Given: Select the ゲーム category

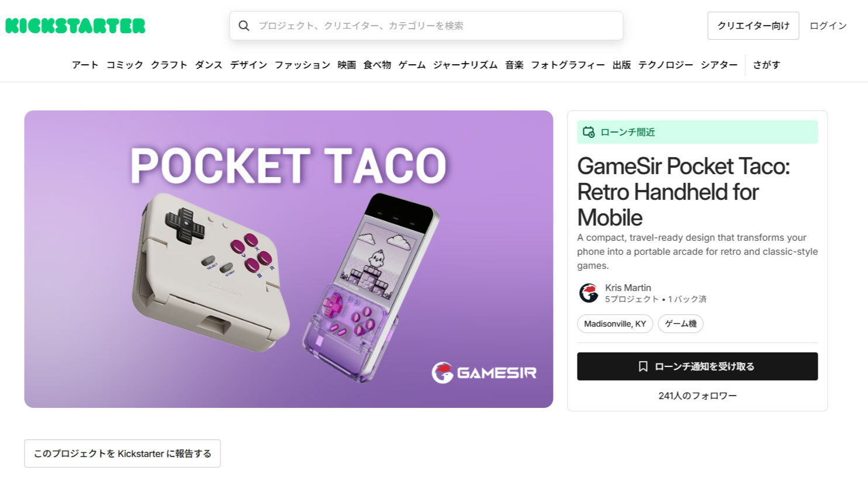Looking at the screenshot, I should [412, 65].
